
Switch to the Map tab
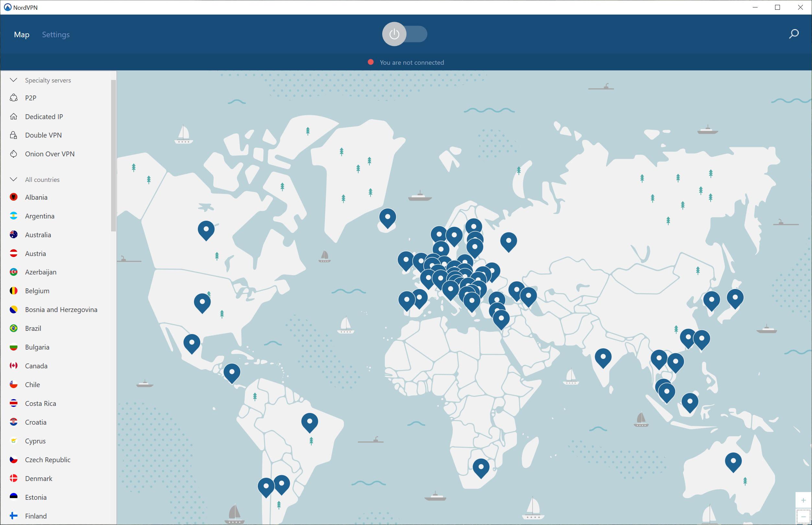[x=21, y=34]
